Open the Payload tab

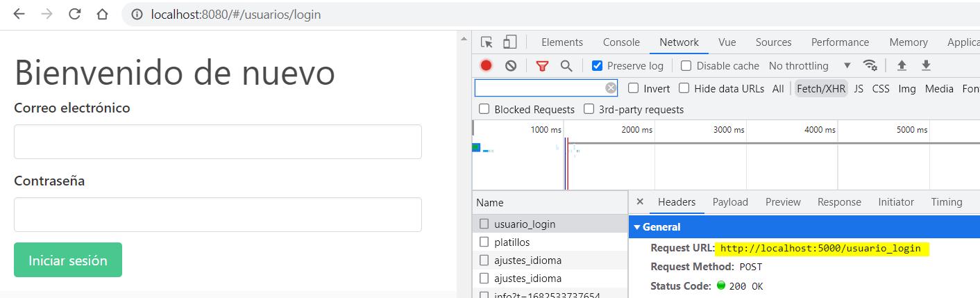(730, 202)
